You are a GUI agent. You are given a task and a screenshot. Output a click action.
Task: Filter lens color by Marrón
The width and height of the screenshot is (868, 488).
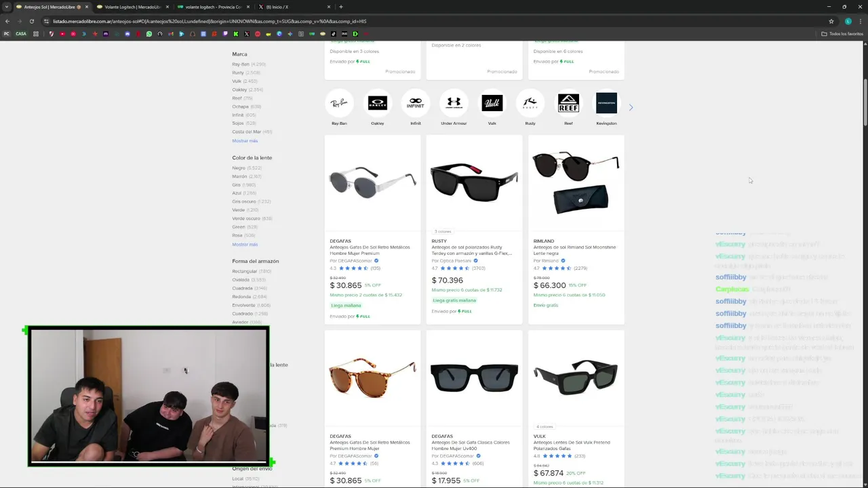(246, 176)
